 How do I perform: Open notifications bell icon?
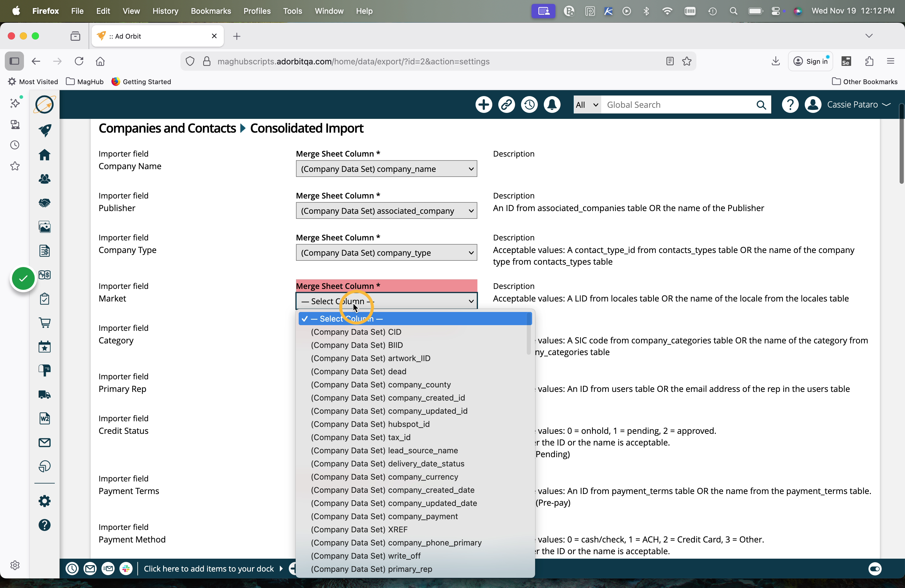(x=552, y=104)
